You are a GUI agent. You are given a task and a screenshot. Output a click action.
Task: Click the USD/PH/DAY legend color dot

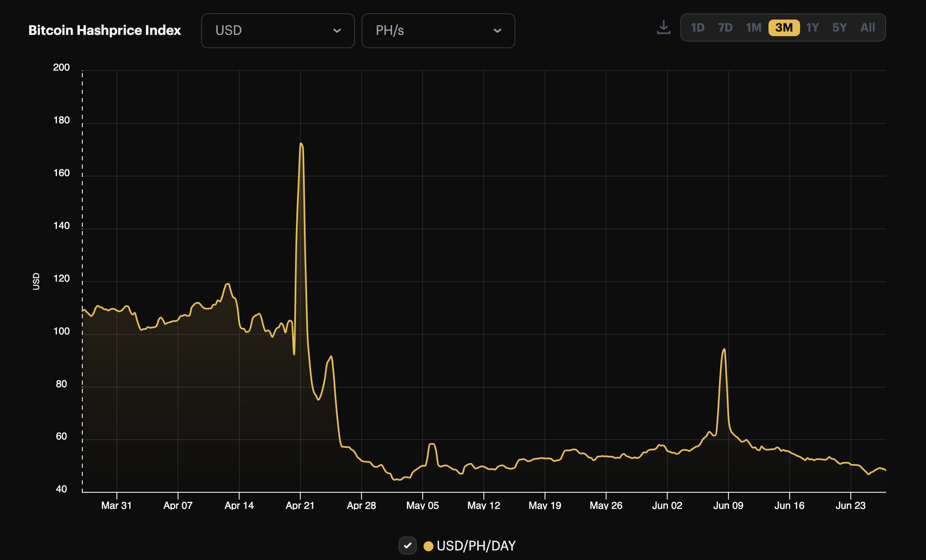pyautogui.click(x=428, y=546)
